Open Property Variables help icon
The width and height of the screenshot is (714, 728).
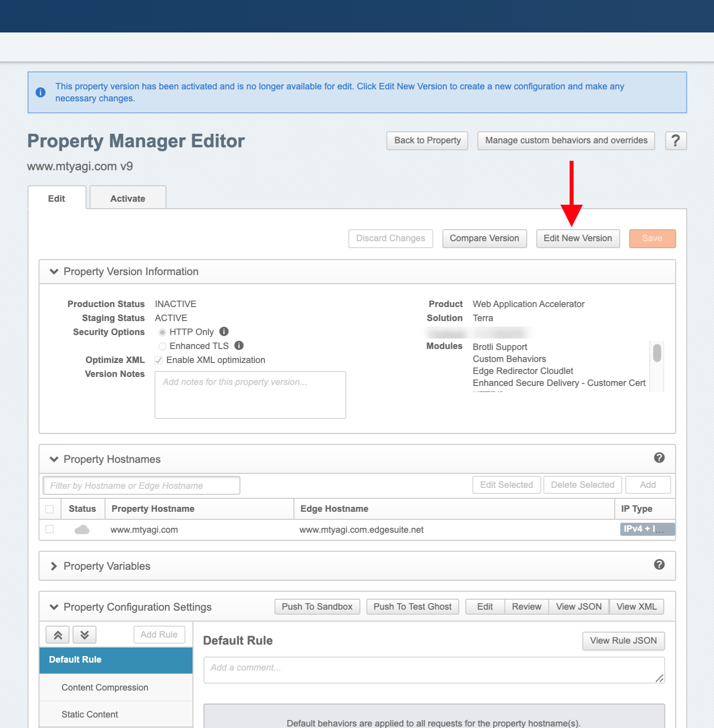pyautogui.click(x=659, y=565)
